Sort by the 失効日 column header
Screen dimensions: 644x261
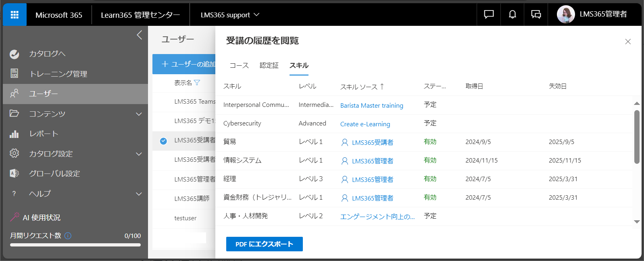pos(558,86)
